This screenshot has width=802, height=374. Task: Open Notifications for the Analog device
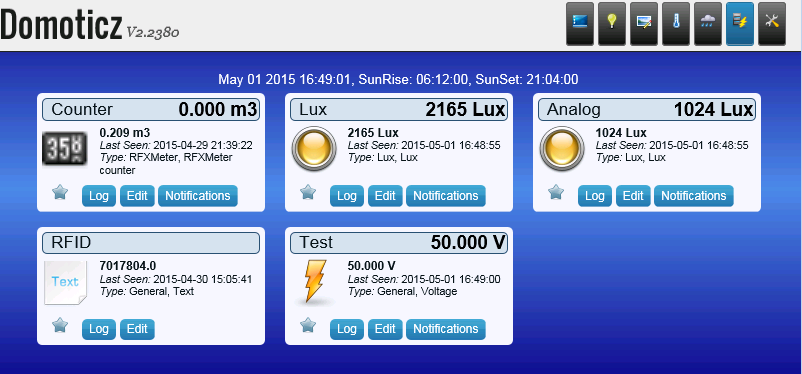694,196
